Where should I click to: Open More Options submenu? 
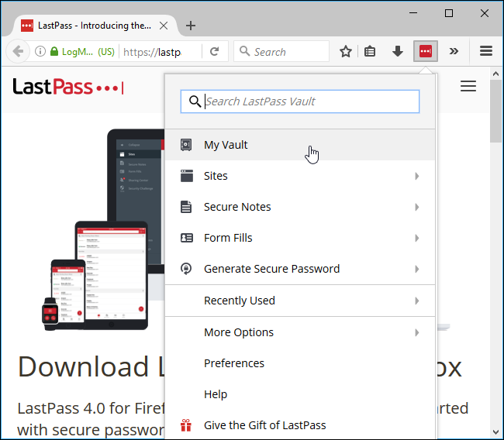300,332
